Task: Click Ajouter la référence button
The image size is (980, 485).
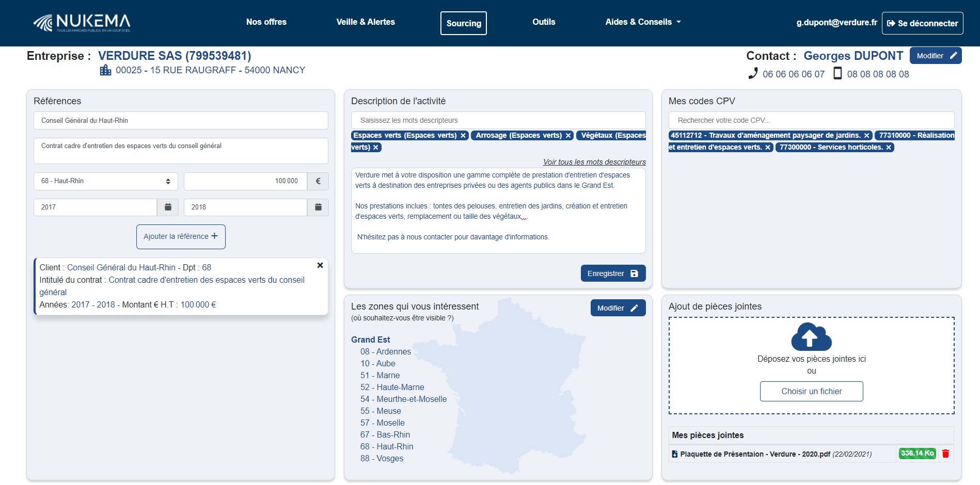Action: [181, 237]
